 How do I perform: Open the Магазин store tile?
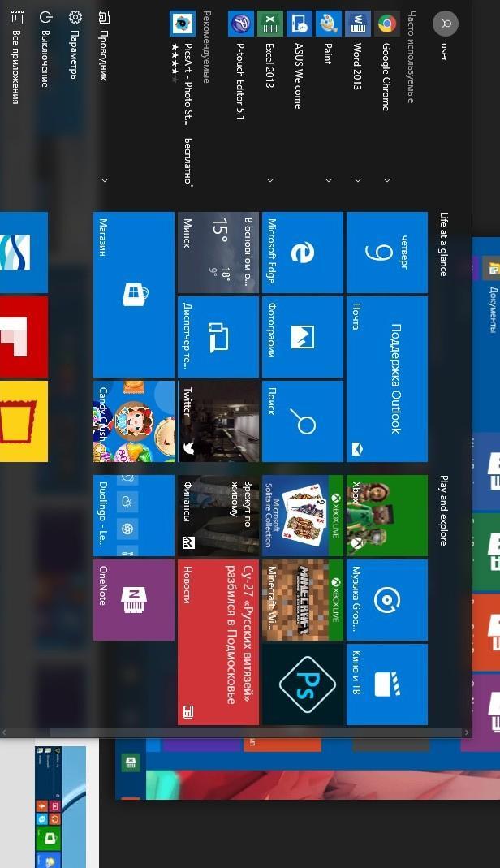click(x=133, y=295)
